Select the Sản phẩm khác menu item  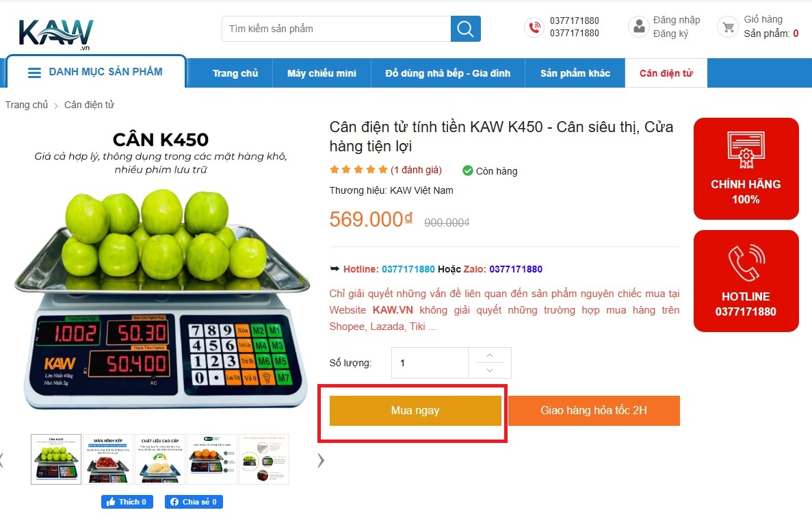(x=575, y=73)
